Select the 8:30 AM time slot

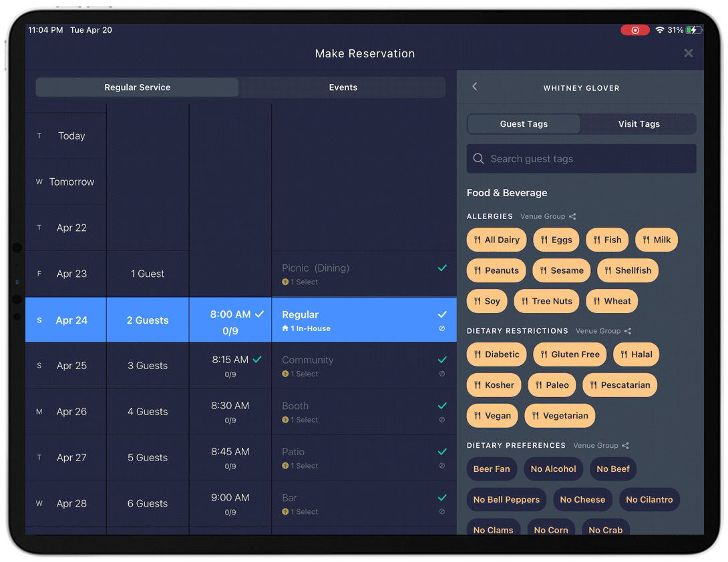click(x=230, y=411)
